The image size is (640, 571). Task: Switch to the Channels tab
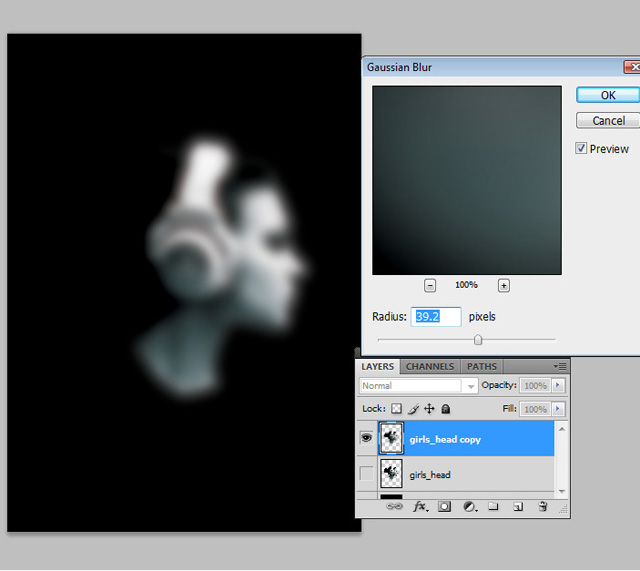(430, 367)
